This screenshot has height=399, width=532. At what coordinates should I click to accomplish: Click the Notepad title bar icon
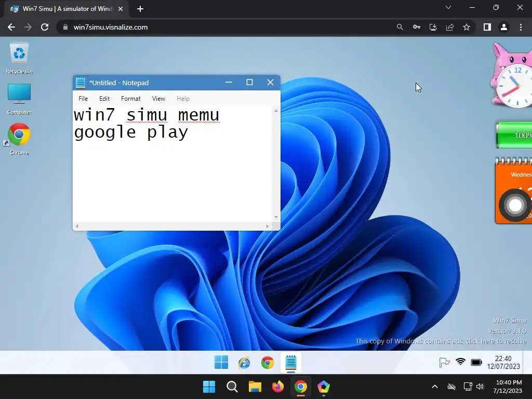pos(81,83)
